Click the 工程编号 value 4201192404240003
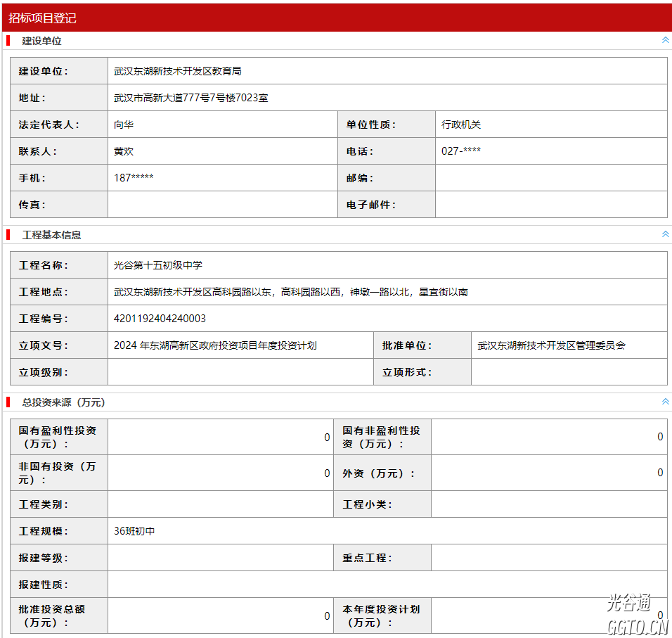 [x=160, y=319]
